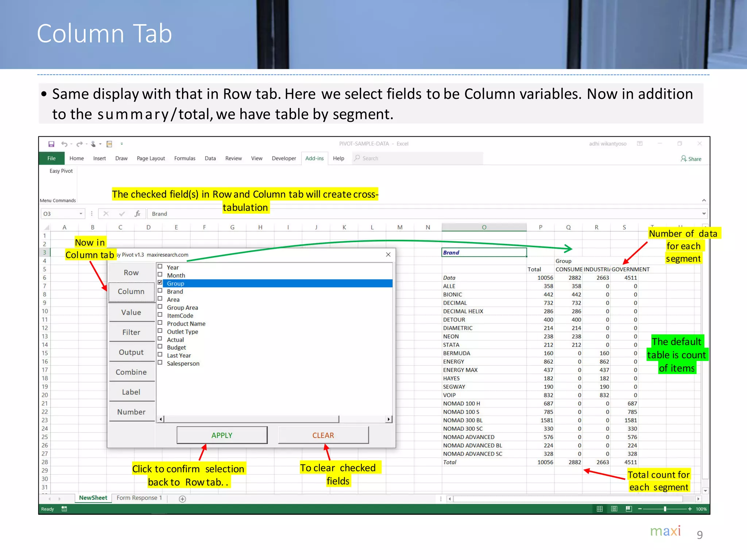The image size is (747, 560).
Task: Click the New Sheet plus icon
Action: [183, 499]
